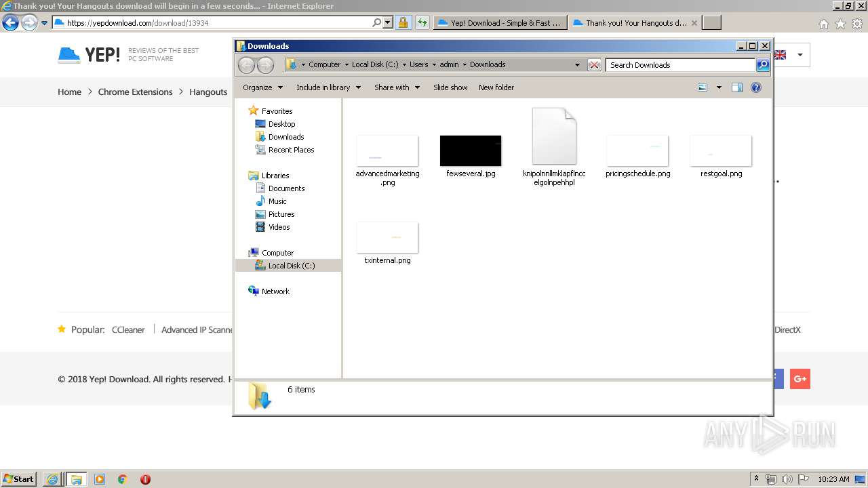Click the YEP! logo on webpage
Image resolution: width=868 pixels, height=488 pixels.
tap(89, 55)
